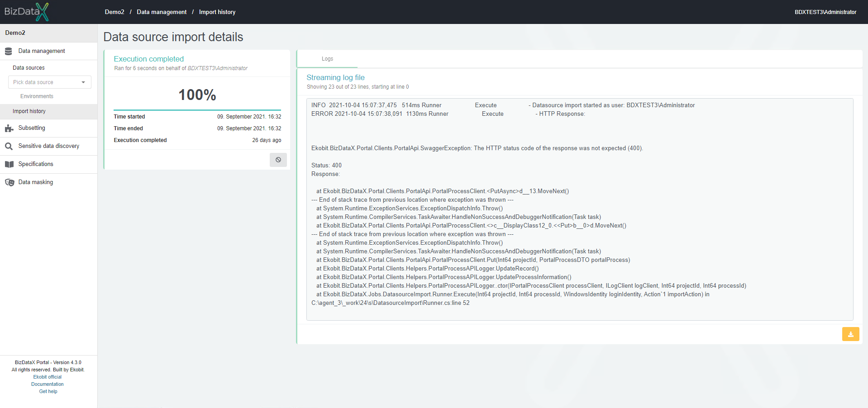Open Documentation link in footer
Screen dimensions: 868x408
(x=48, y=384)
